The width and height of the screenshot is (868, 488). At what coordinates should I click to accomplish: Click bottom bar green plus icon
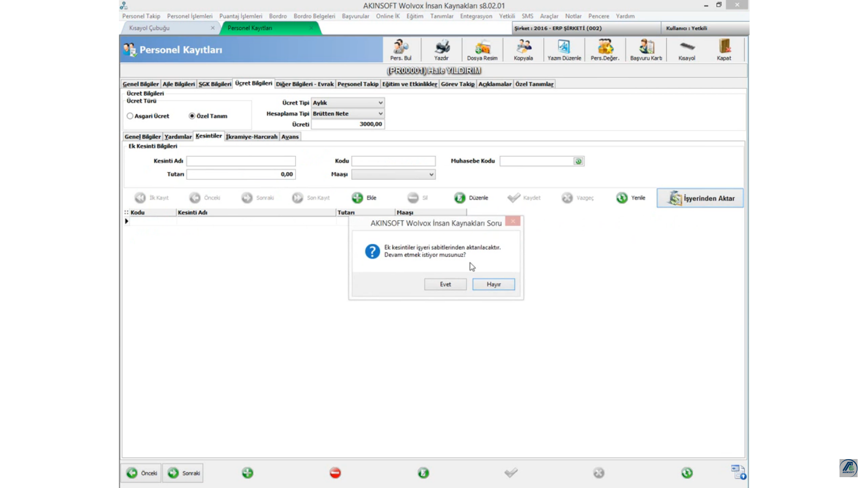(x=248, y=473)
